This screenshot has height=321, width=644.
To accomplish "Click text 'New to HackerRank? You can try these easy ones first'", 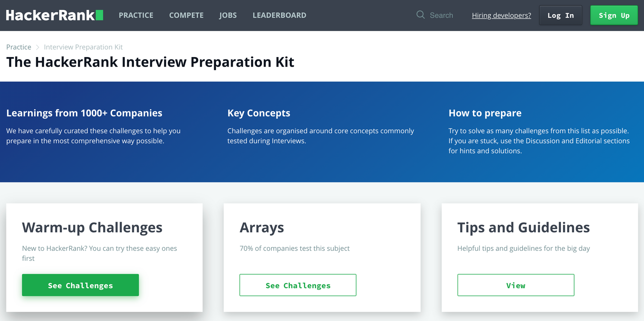I will coord(99,253).
